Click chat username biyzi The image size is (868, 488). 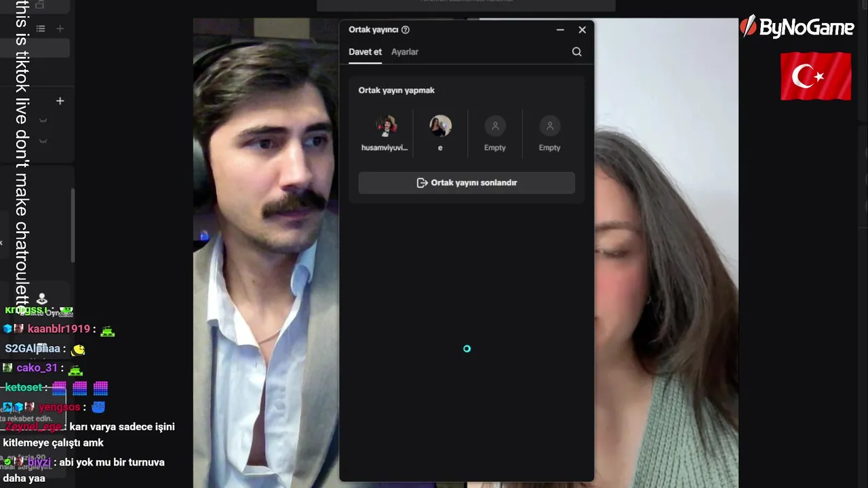tap(39, 462)
